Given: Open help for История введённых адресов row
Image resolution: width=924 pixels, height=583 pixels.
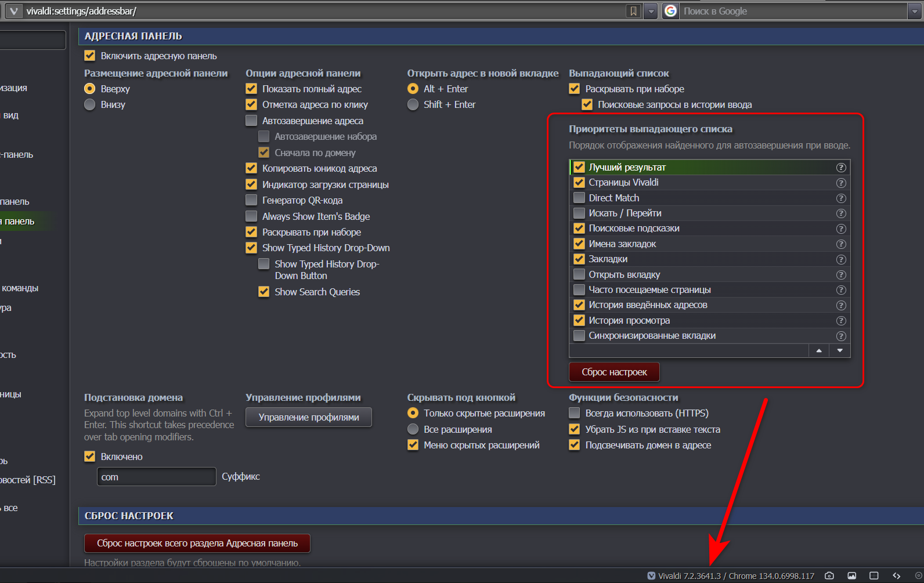Looking at the screenshot, I should tap(840, 305).
